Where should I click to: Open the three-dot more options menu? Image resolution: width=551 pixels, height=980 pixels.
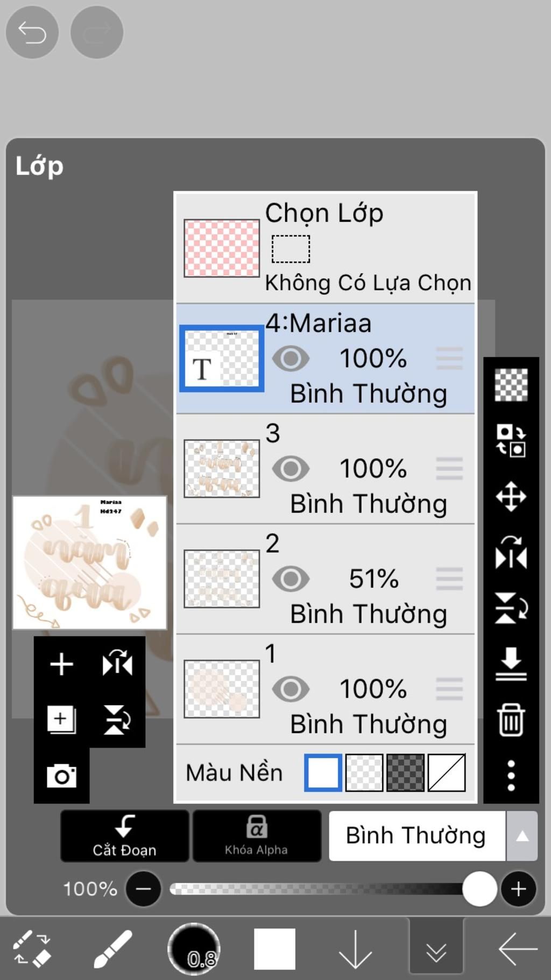511,775
